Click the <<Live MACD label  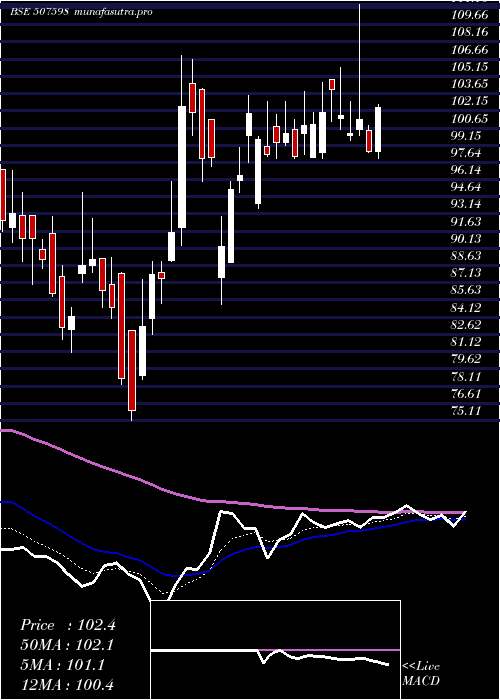[x=421, y=673]
